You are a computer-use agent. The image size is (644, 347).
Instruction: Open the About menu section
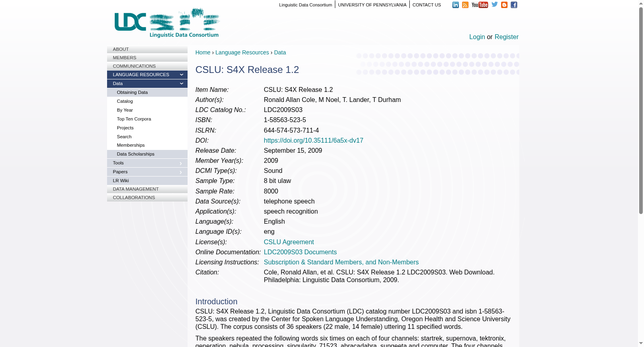[147, 49]
